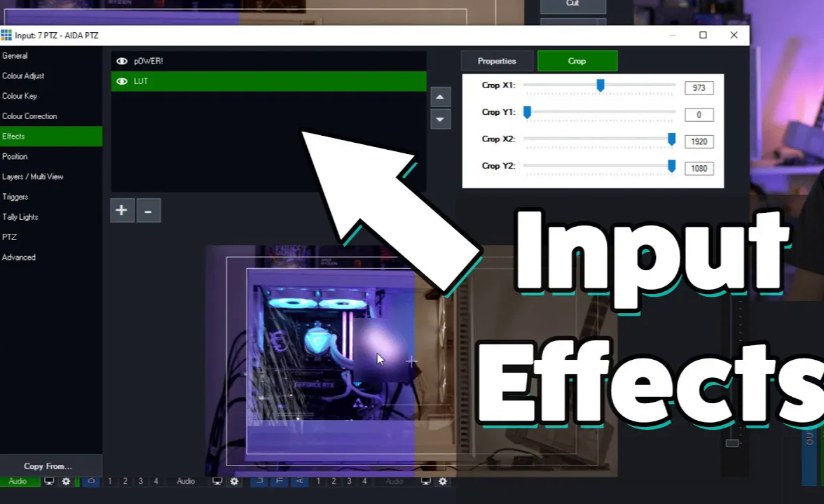Click the monitor icon beside the grey middle Audio button

217,482
